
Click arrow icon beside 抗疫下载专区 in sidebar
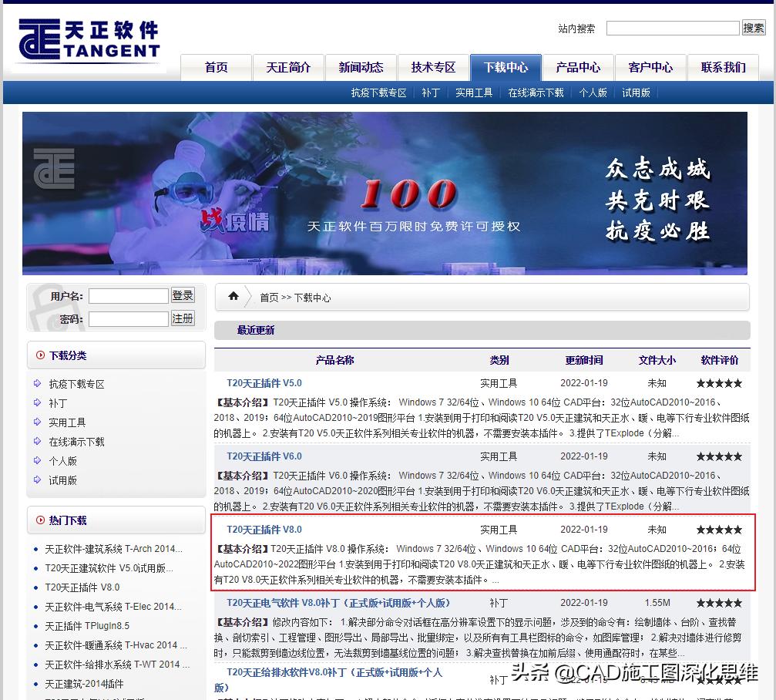pos(37,383)
